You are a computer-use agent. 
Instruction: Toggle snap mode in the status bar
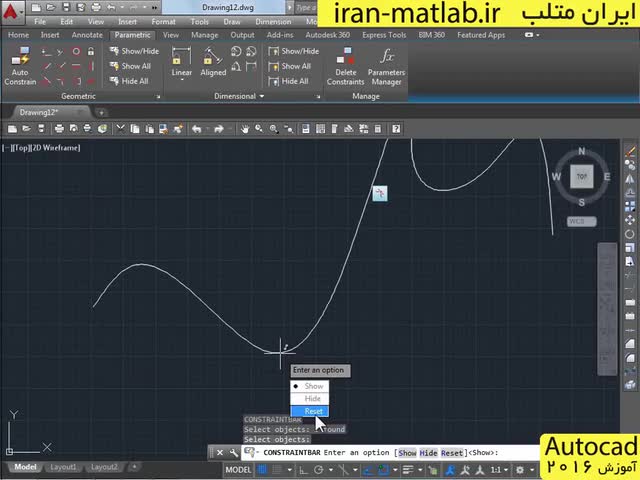tap(277, 470)
